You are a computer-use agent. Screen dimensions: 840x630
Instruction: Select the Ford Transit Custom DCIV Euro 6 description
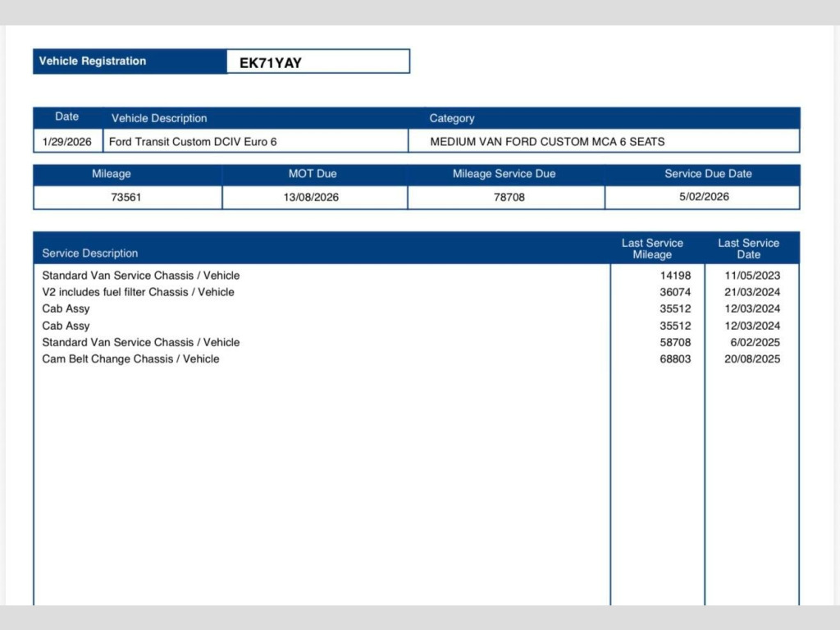tap(193, 141)
